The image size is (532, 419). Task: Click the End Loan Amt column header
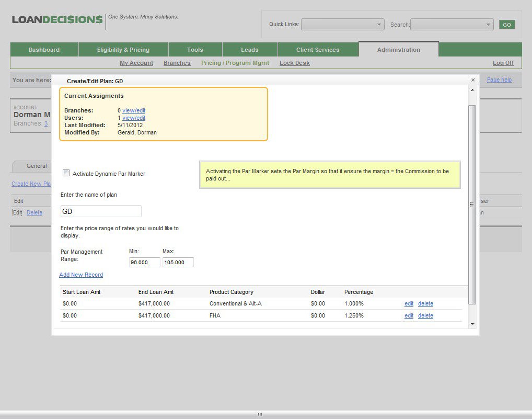pyautogui.click(x=156, y=292)
